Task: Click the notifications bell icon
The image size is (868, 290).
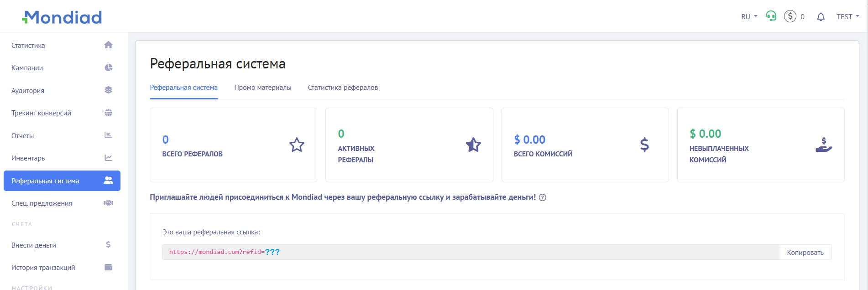Action: point(821,16)
